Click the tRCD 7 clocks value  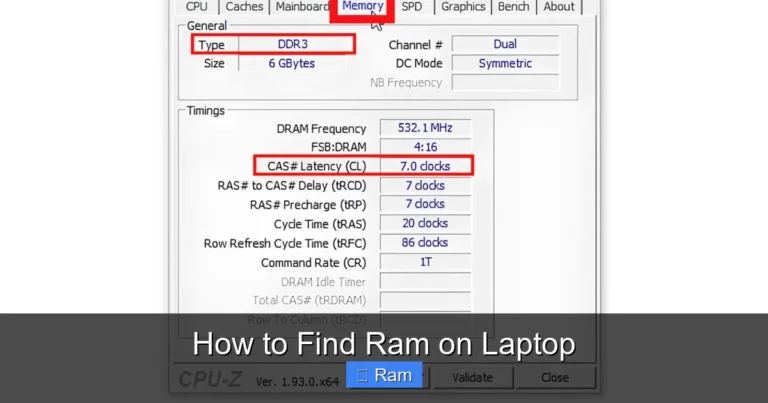425,186
